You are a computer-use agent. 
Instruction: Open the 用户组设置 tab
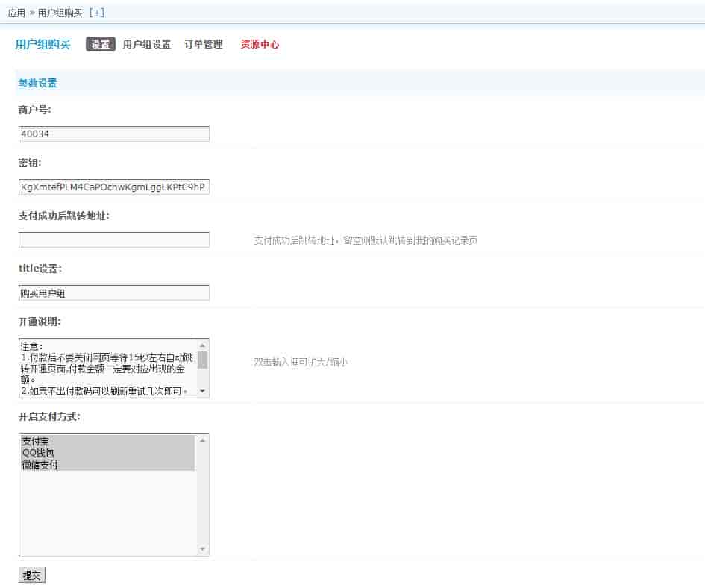click(x=147, y=44)
